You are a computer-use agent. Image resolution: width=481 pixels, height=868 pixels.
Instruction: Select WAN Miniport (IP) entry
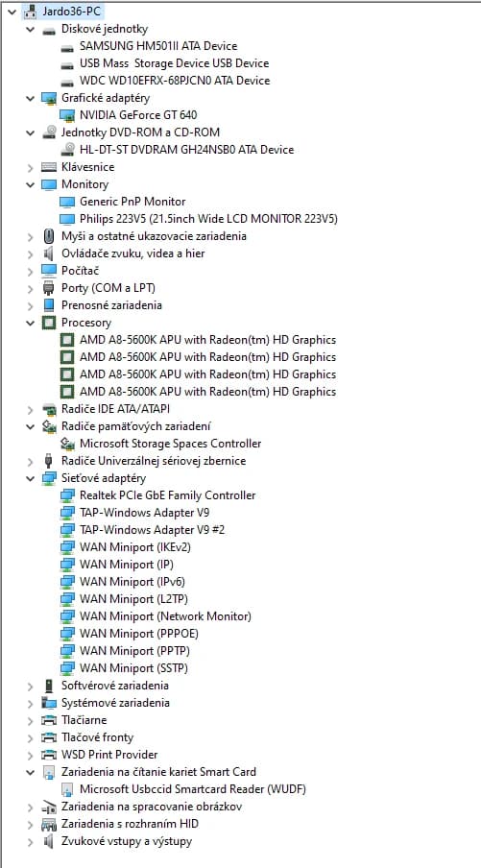tap(127, 565)
